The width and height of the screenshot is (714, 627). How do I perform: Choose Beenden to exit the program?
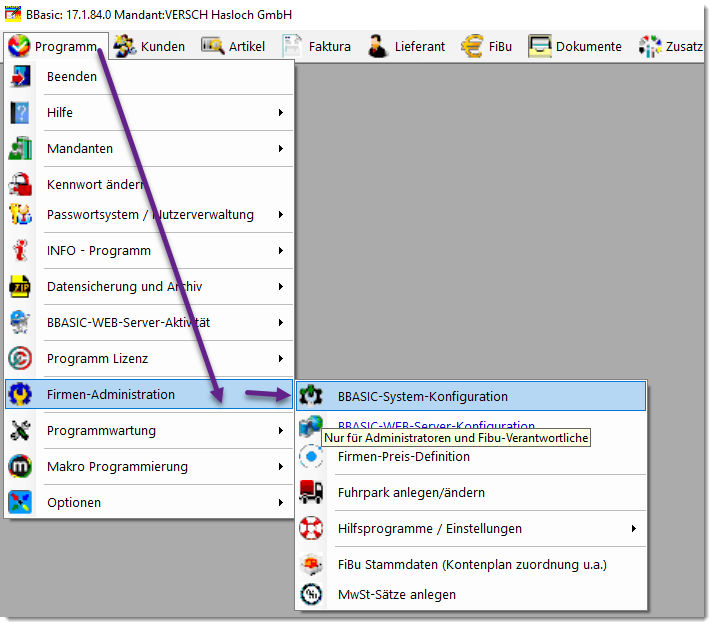click(149, 76)
